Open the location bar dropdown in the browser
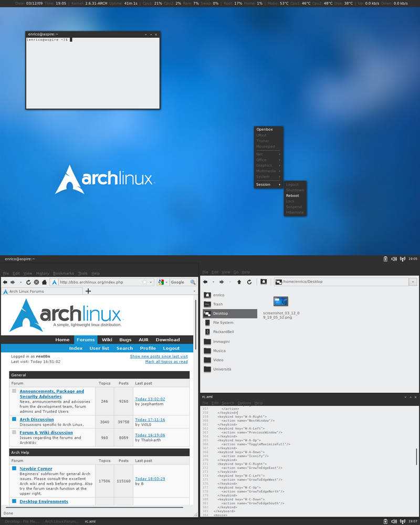 pos(150,282)
